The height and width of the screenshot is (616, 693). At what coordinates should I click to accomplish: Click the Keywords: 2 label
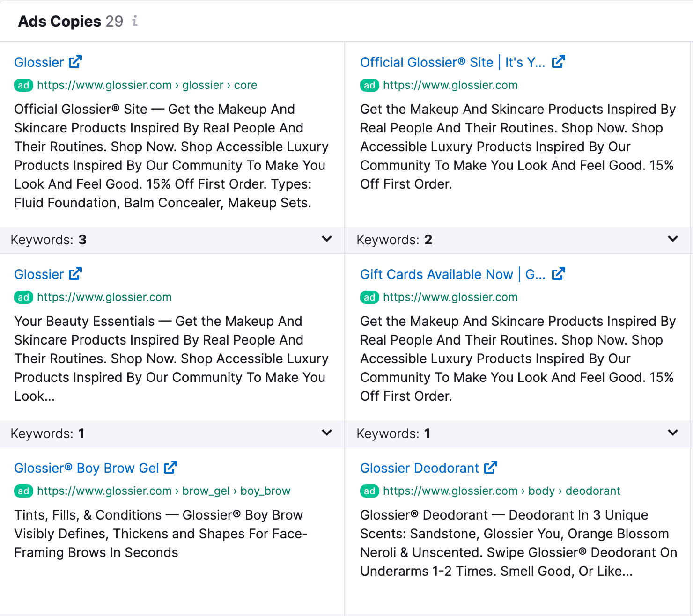click(x=394, y=240)
